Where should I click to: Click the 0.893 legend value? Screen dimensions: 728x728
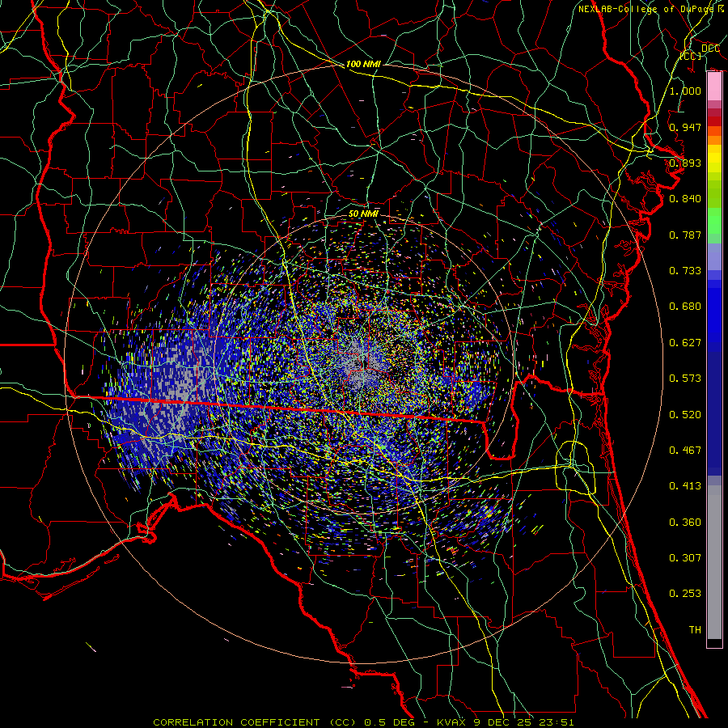pyautogui.click(x=685, y=163)
